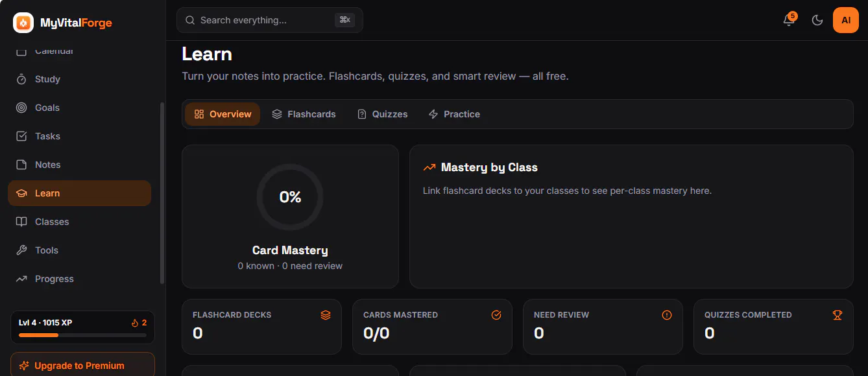The width and height of the screenshot is (868, 376).
Task: Open Goals in the sidebar
Action: click(x=79, y=108)
